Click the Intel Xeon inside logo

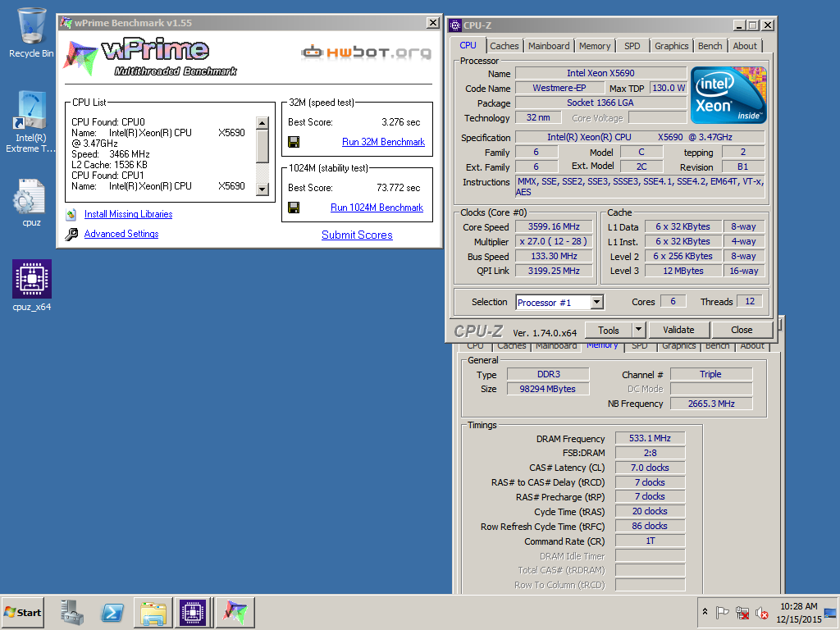pos(728,95)
